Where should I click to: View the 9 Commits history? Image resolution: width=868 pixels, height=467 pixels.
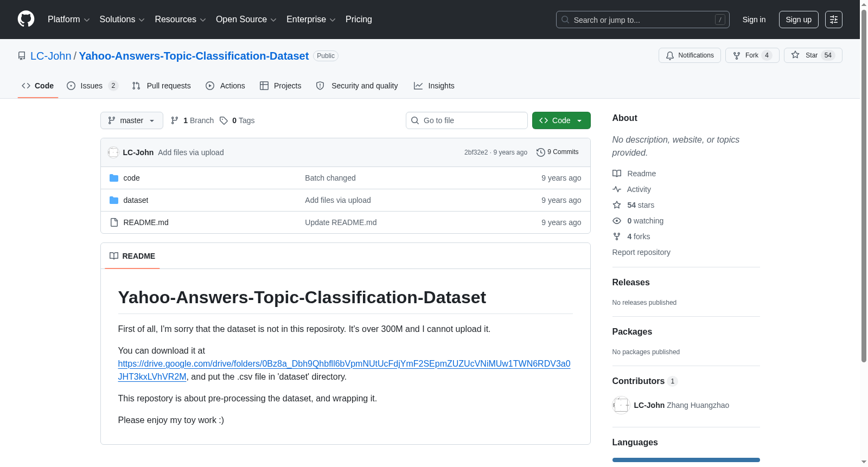click(x=557, y=152)
